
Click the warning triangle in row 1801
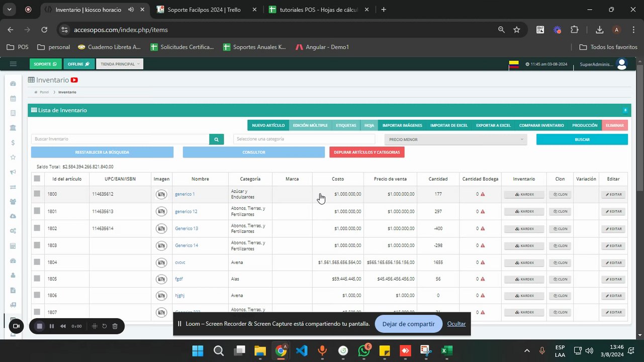click(x=483, y=212)
